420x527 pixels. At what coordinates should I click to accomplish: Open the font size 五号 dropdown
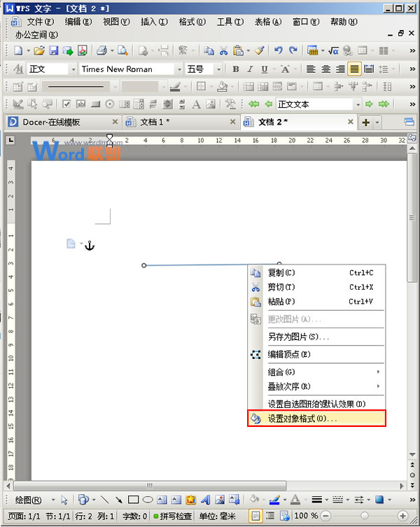[220, 69]
